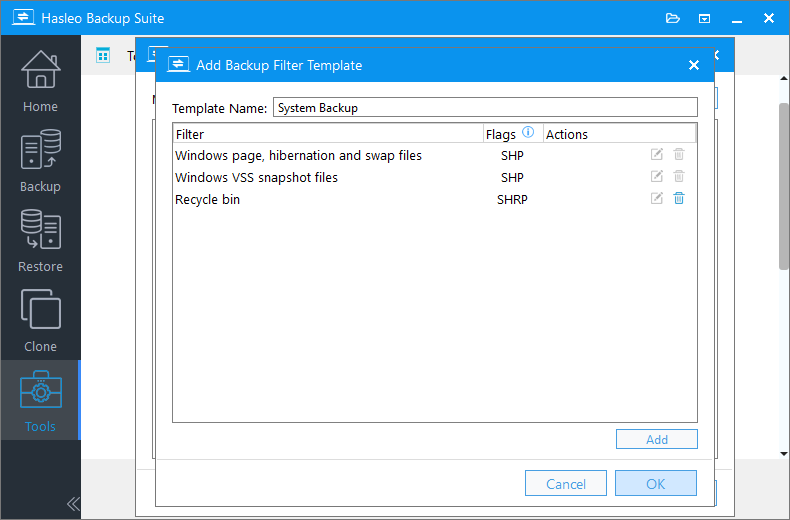The height and width of the screenshot is (520, 790).
Task: Delete the Windows page, hibernation and swap files filter
Action: pos(679,154)
